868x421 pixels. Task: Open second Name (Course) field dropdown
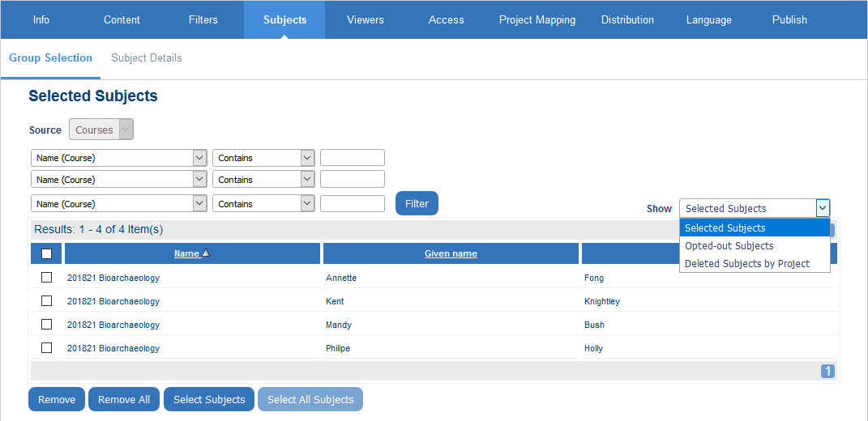coord(119,180)
